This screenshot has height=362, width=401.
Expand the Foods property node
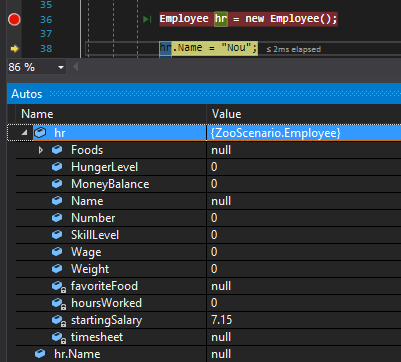40,150
